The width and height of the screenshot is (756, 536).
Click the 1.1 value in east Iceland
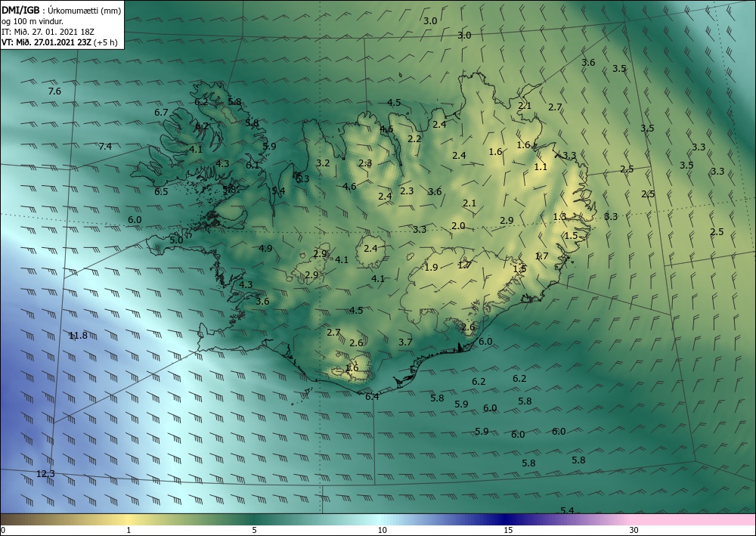click(x=541, y=167)
